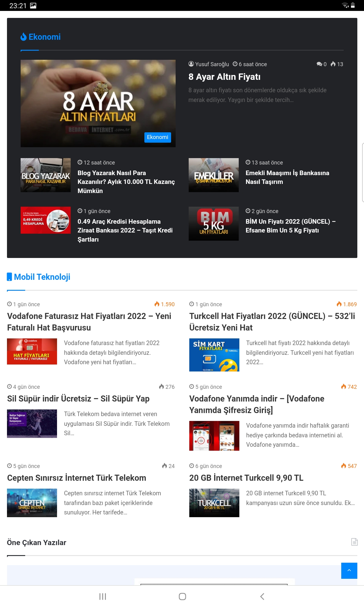Tap the Vodafone Hat Fiyatları thumbnail
The image size is (364, 607).
(x=32, y=351)
